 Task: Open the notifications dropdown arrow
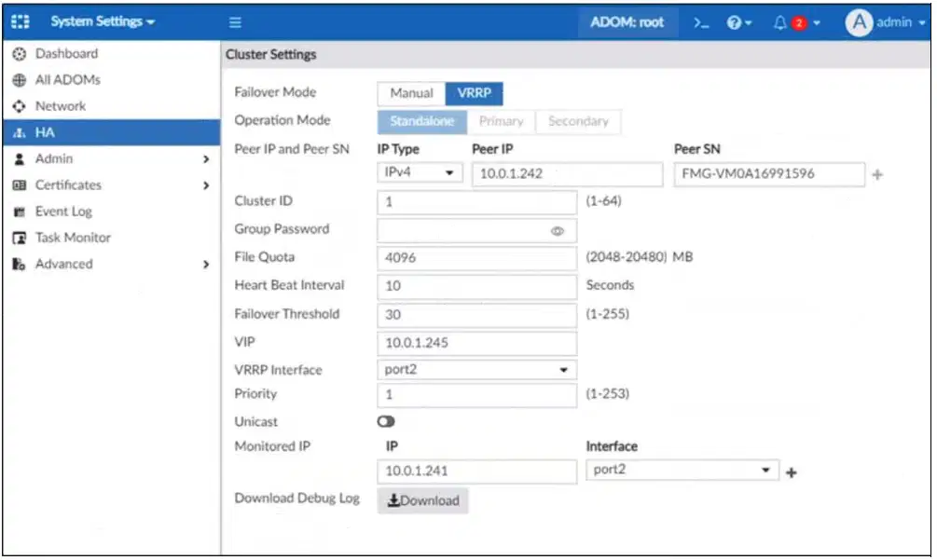pos(817,23)
